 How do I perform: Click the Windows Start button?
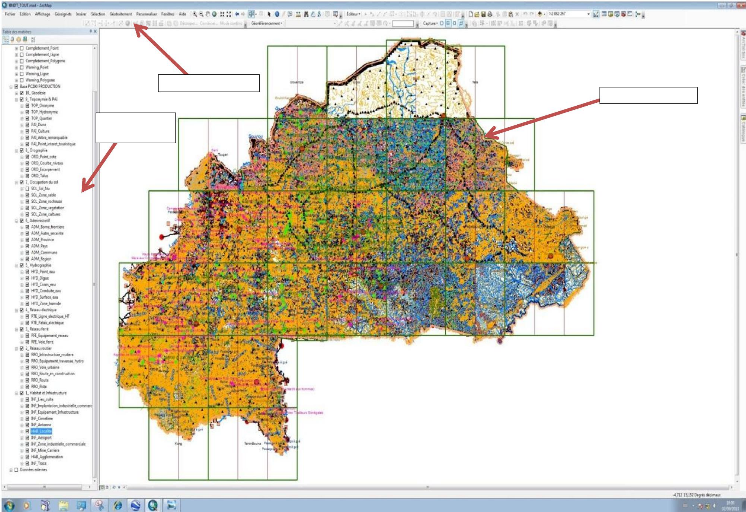point(10,505)
